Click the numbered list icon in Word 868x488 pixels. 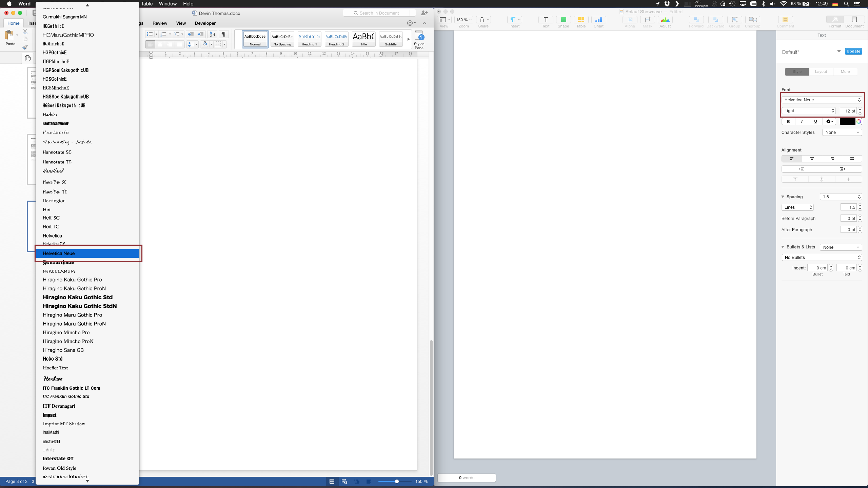point(163,34)
